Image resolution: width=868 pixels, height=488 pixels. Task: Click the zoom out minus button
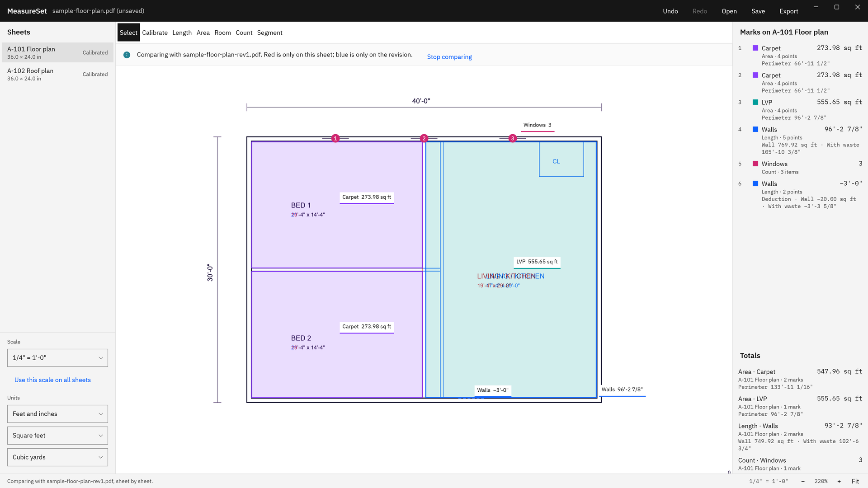coord(803,481)
